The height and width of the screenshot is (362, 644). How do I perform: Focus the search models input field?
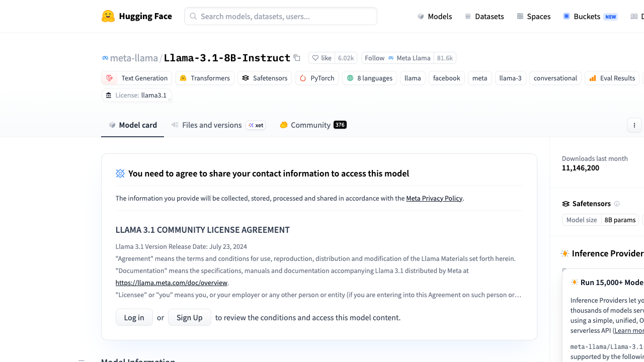click(x=281, y=16)
